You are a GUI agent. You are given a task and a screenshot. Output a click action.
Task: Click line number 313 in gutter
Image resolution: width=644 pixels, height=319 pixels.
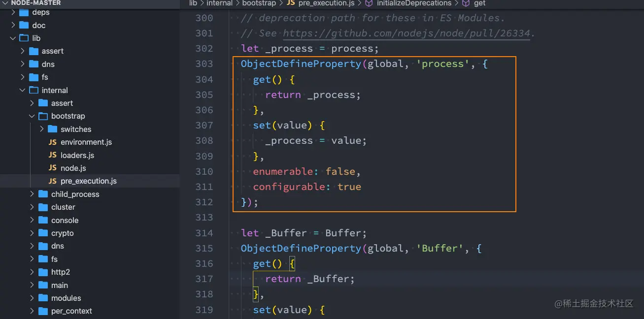[204, 217]
